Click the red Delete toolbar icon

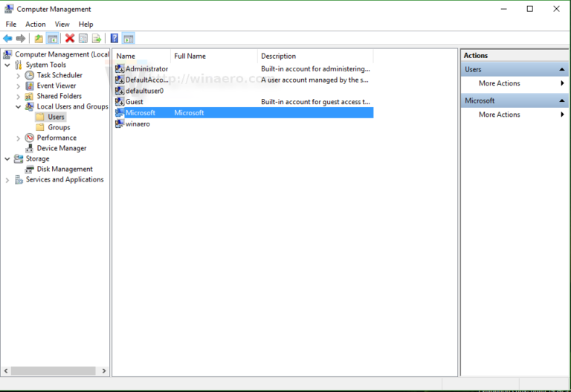70,39
